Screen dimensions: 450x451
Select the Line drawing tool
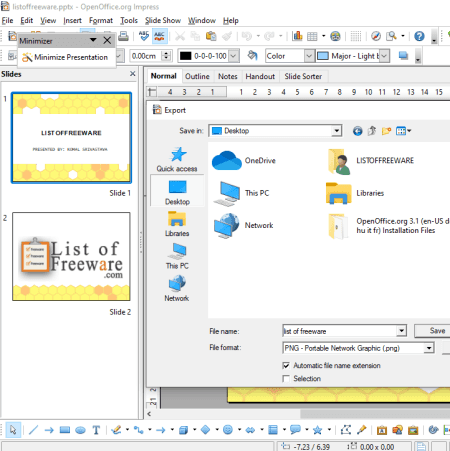33,430
